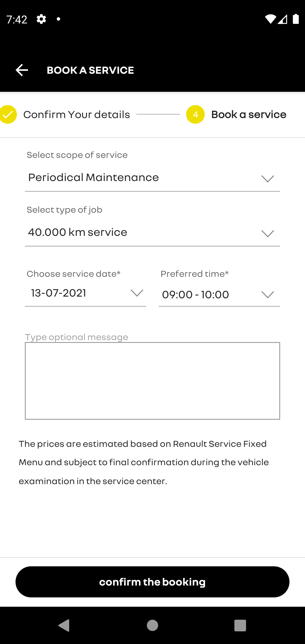Tap the cellular signal status icon
The width and height of the screenshot is (305, 644).
[282, 19]
